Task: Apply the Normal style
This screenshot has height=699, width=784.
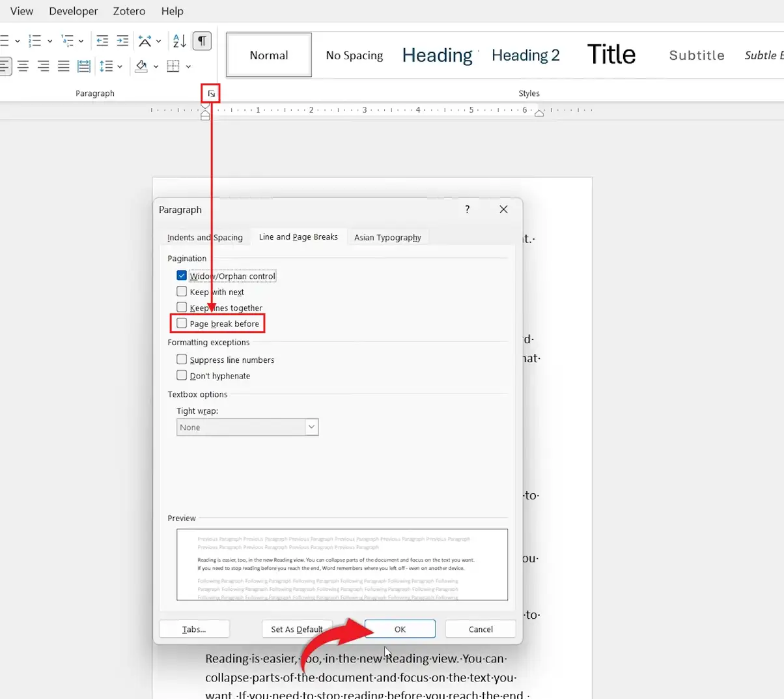Action: pyautogui.click(x=269, y=55)
